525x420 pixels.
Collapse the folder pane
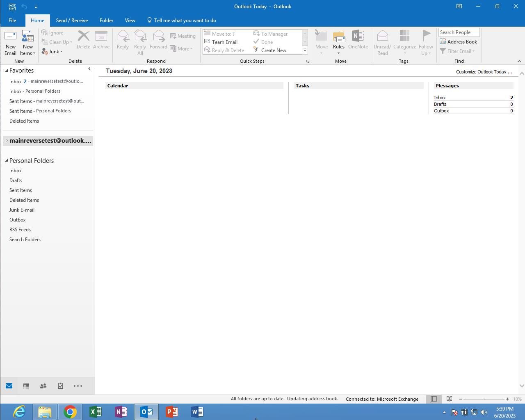[x=89, y=69]
